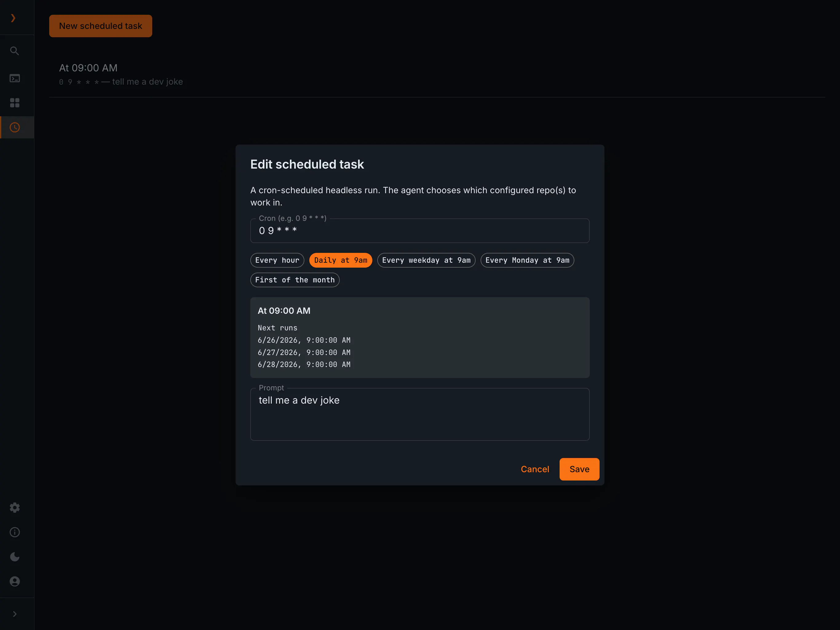Open the user account icon
The image size is (840, 630).
(14, 581)
